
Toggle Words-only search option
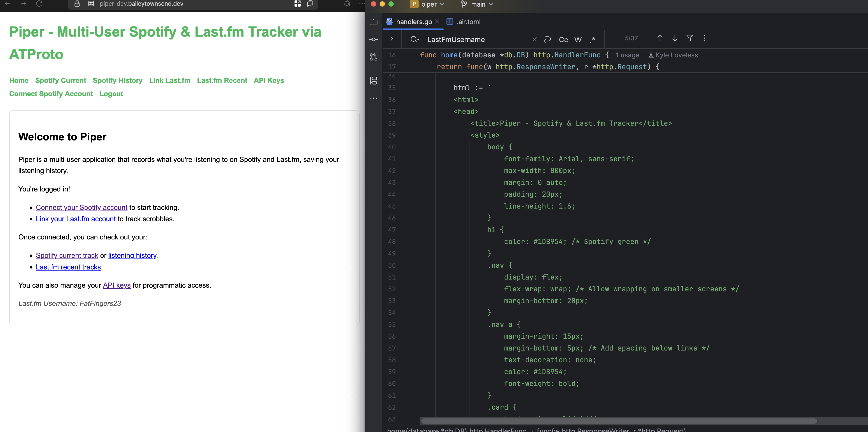tap(578, 40)
